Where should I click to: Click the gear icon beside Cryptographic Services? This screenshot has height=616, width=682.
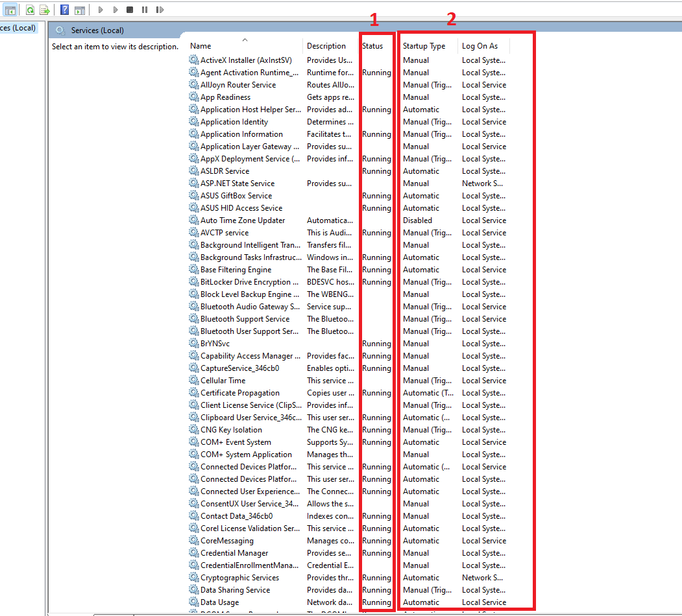click(193, 577)
